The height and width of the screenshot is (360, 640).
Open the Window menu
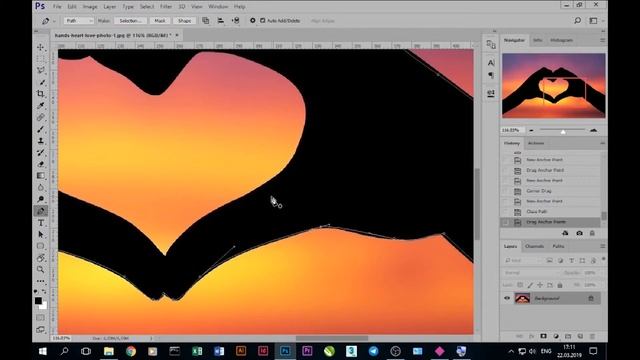[x=218, y=7]
